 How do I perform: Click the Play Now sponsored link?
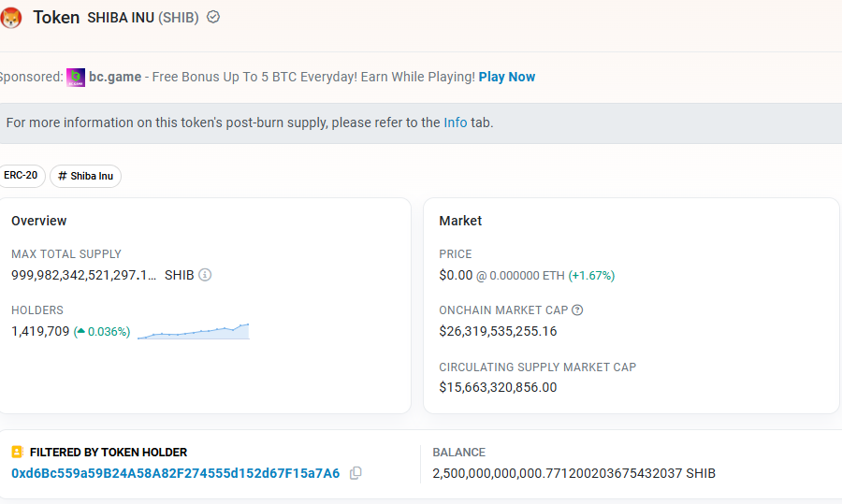[x=507, y=77]
